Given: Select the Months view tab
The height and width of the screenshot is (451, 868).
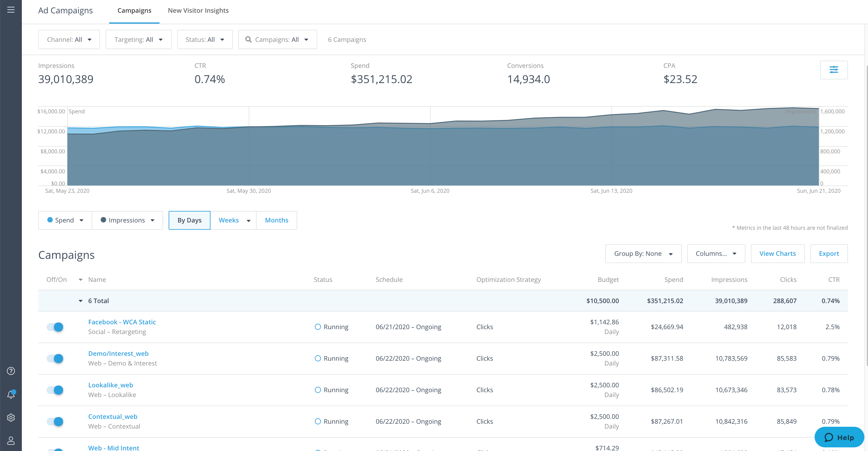Looking at the screenshot, I should [x=276, y=220].
